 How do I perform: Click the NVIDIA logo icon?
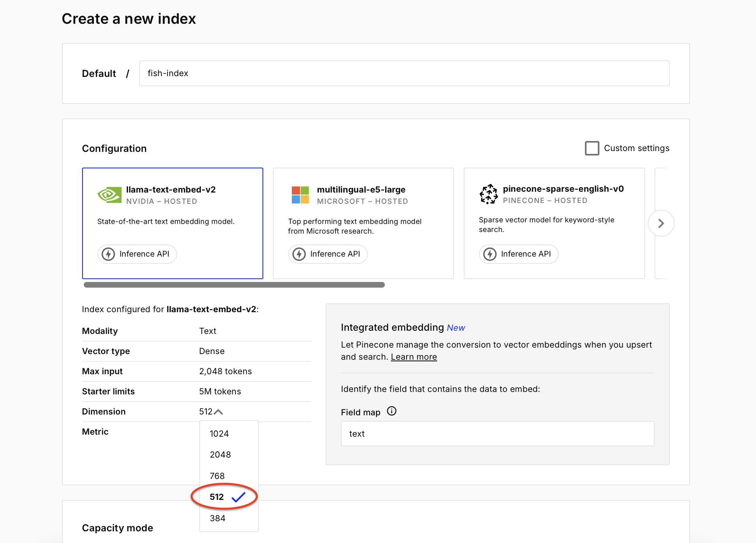tap(109, 195)
